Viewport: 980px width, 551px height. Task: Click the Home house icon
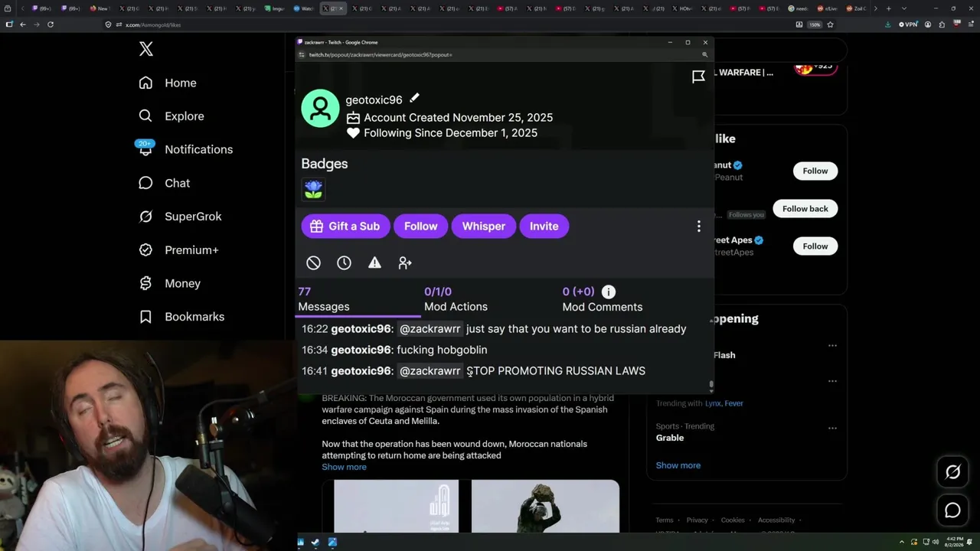tap(145, 83)
